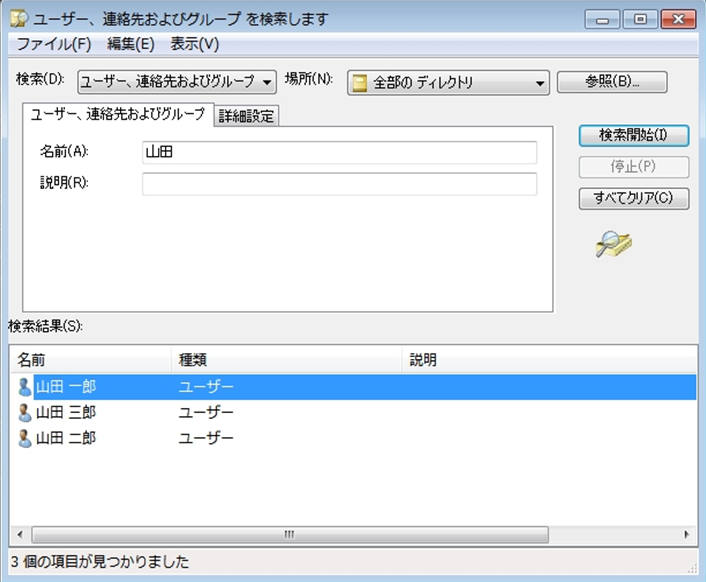Open the 表示(V) menu
The width and height of the screenshot is (706, 582).
[195, 44]
